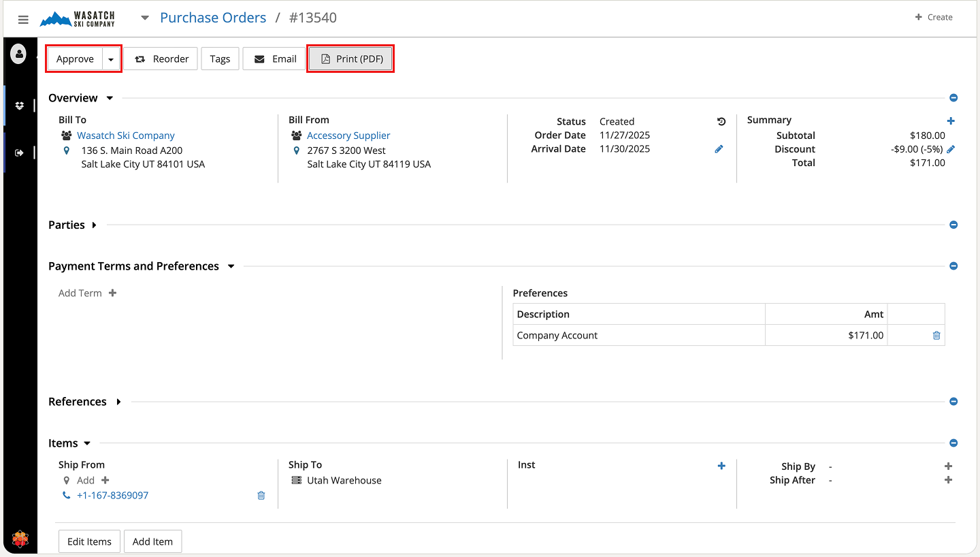Click the status history icon
The height and width of the screenshot is (557, 980).
pos(721,122)
